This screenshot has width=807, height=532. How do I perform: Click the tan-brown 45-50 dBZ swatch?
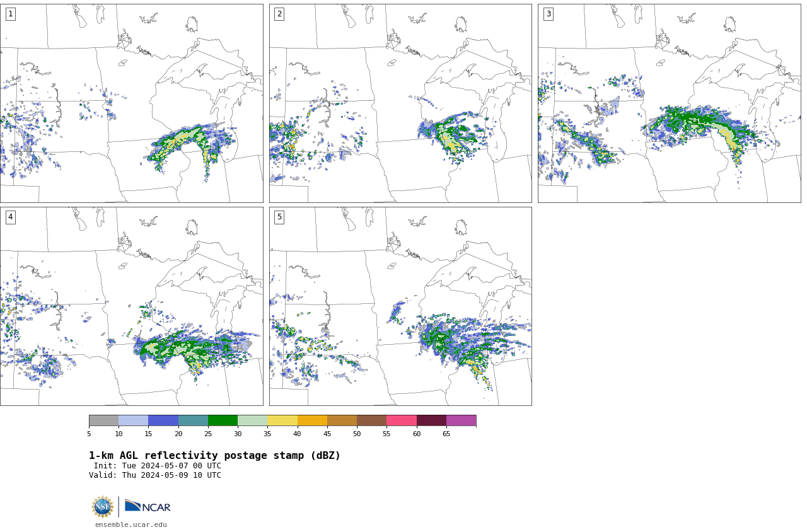coord(342,420)
